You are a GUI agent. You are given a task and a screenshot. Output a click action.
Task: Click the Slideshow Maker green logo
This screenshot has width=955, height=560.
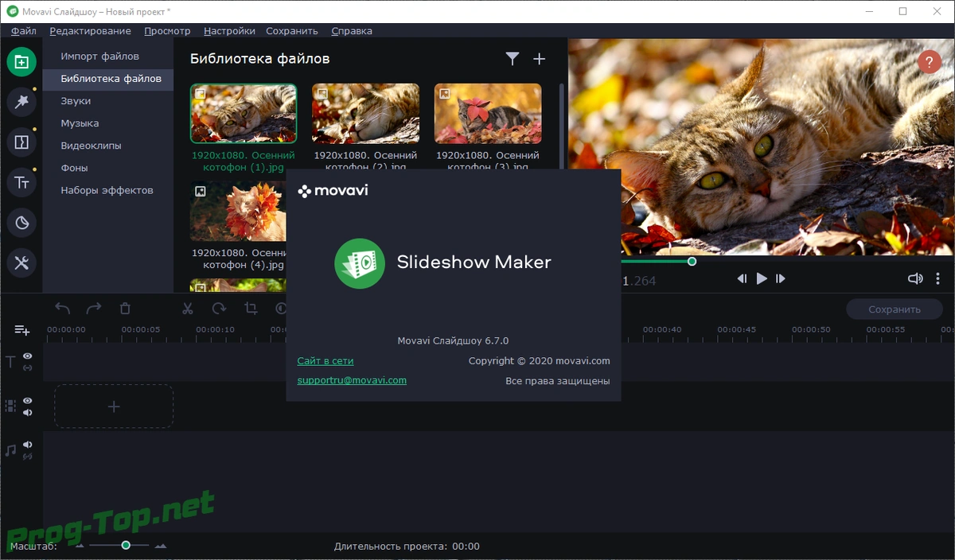pos(360,262)
